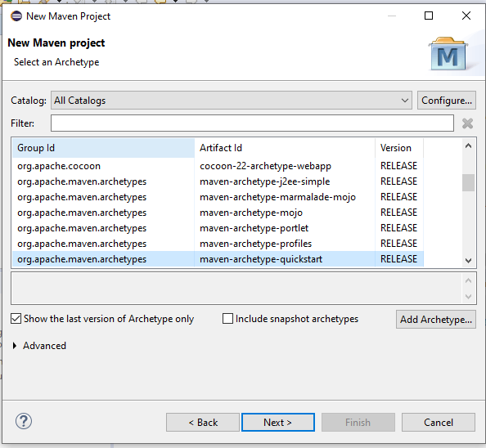Toggle Show the last version of Archetype only

coord(16,319)
